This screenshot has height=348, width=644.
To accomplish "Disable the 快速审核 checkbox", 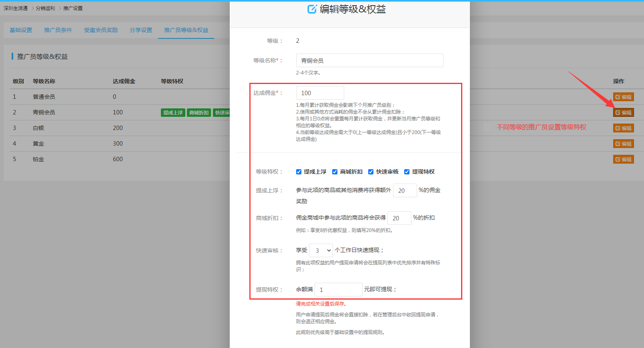I will [x=371, y=172].
